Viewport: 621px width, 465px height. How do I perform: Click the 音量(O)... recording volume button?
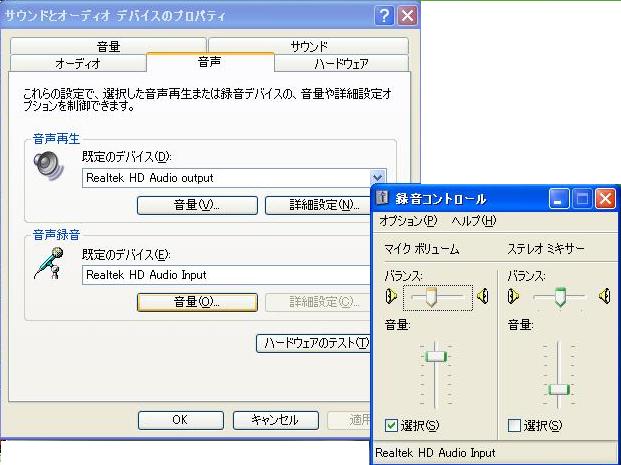(x=197, y=302)
